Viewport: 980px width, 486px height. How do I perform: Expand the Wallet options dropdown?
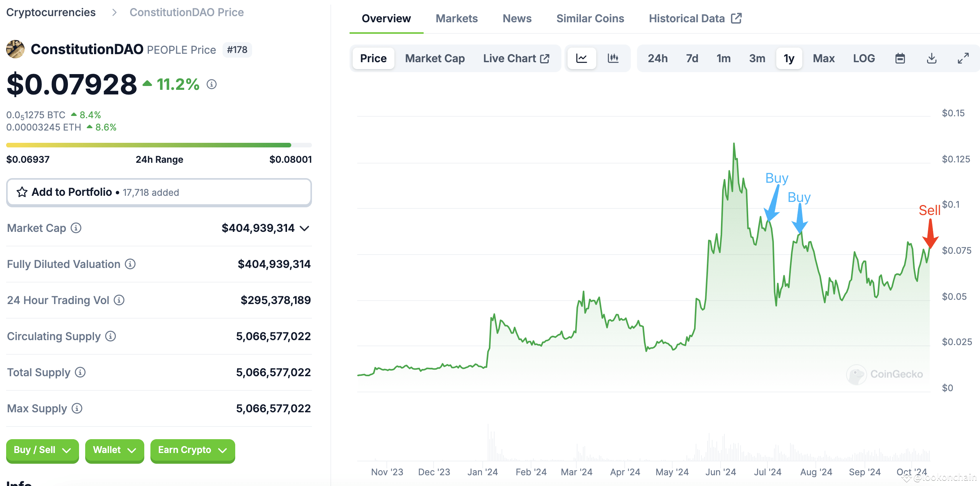(114, 450)
